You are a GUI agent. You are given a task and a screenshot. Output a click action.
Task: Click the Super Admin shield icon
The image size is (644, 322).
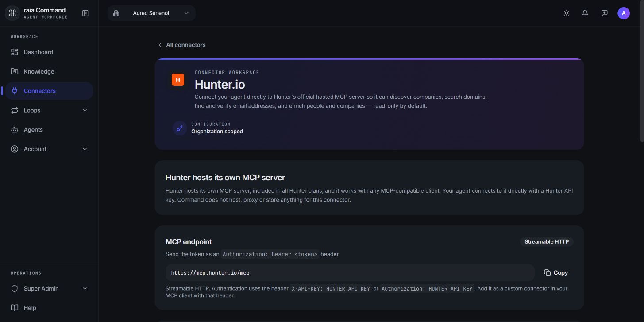coord(15,289)
